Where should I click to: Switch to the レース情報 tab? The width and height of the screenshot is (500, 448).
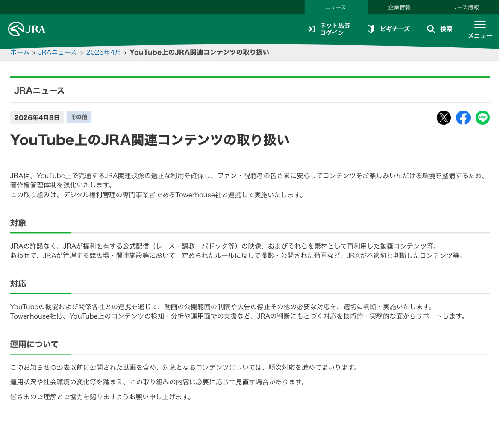(x=465, y=7)
